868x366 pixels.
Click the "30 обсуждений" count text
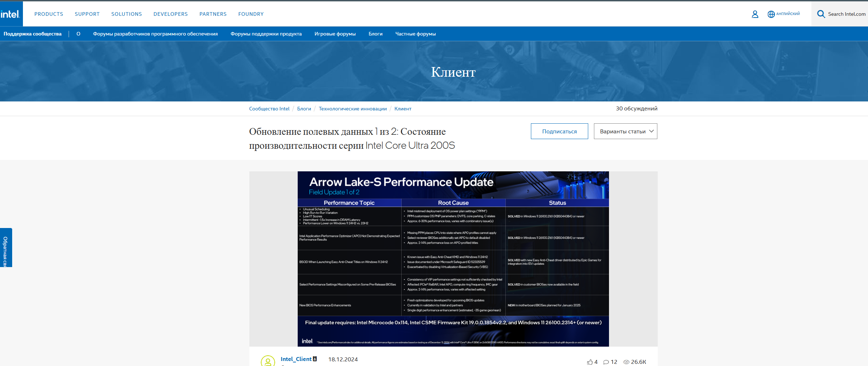(x=637, y=109)
